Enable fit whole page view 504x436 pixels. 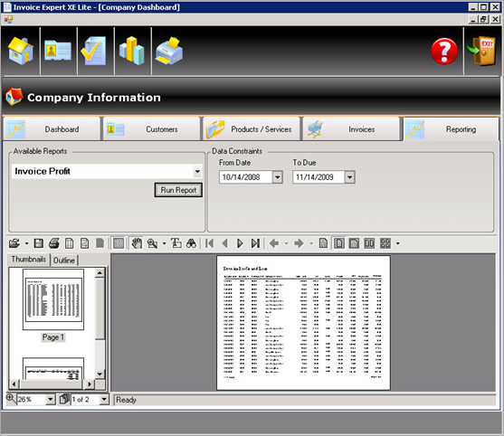coord(338,243)
